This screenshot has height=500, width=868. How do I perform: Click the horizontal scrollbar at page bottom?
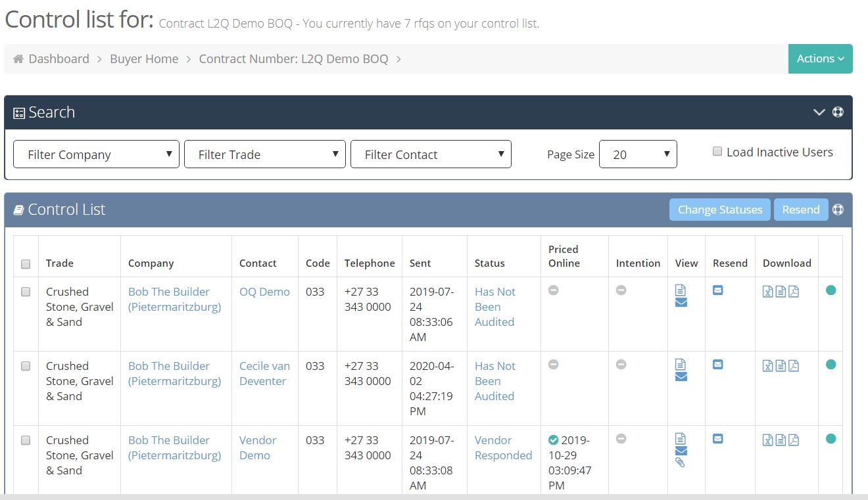[434, 497]
